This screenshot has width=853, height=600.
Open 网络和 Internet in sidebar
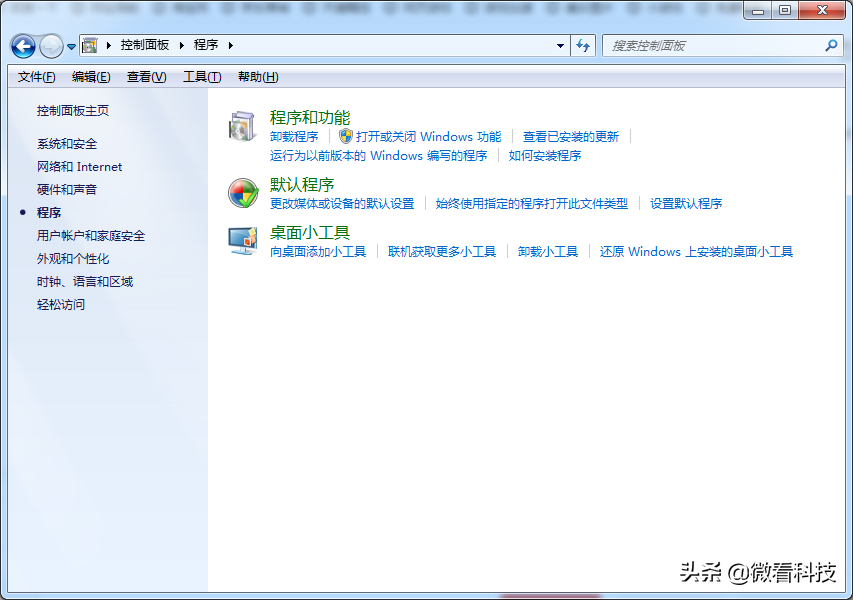(79, 166)
